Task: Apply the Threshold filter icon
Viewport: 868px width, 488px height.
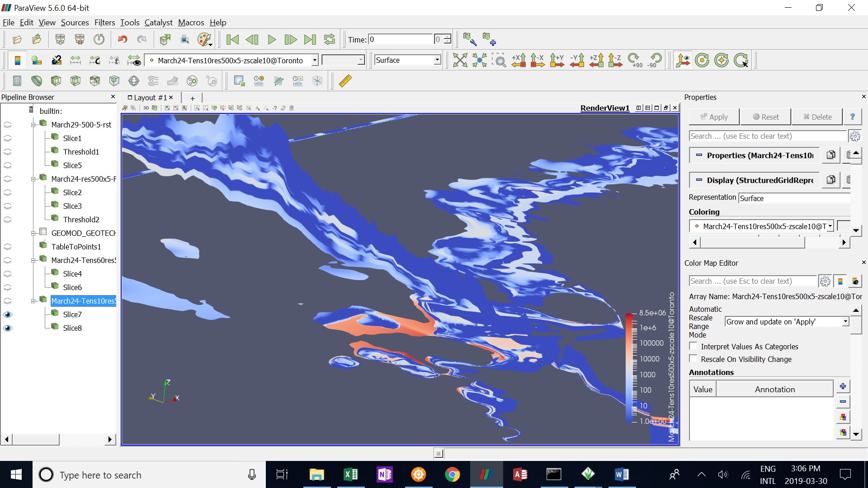Action: (x=95, y=81)
